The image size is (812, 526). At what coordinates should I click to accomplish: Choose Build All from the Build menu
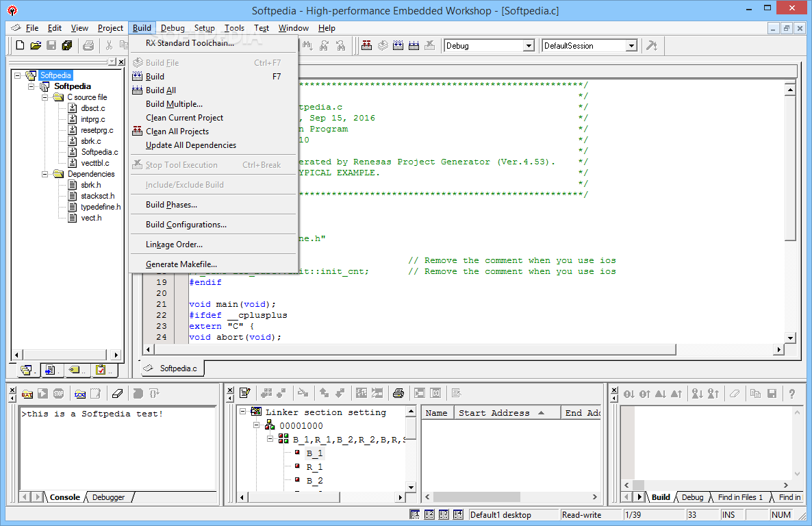214,90
